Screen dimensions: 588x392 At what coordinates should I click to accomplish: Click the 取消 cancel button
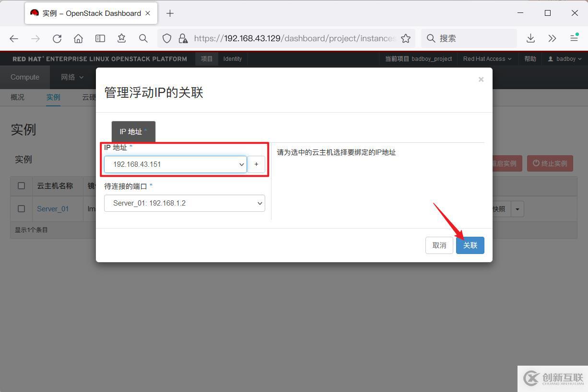coord(439,245)
